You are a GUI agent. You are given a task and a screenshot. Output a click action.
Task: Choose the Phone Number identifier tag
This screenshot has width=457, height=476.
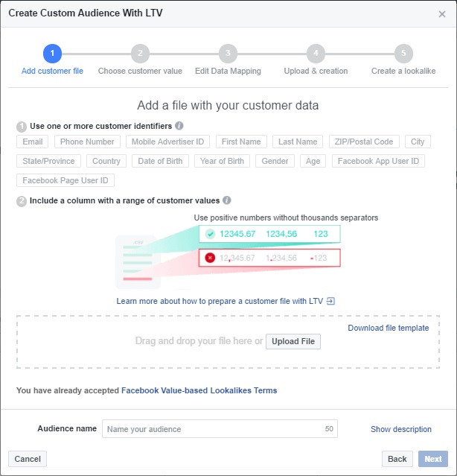tap(87, 142)
